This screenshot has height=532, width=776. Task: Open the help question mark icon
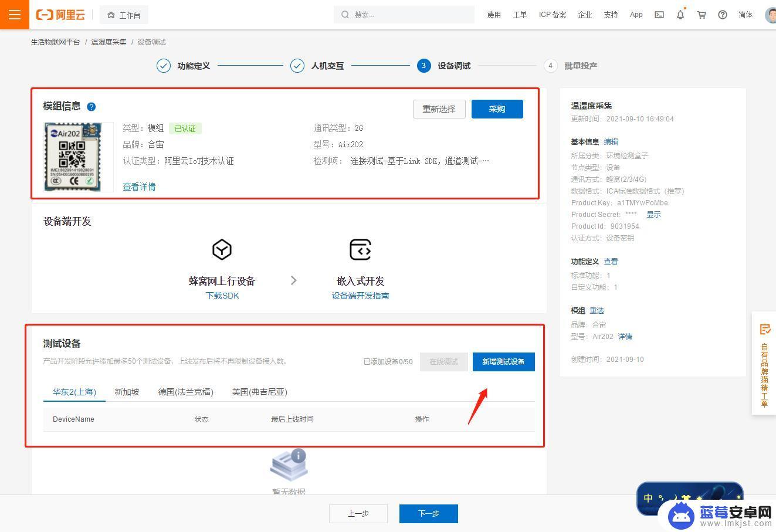point(723,15)
